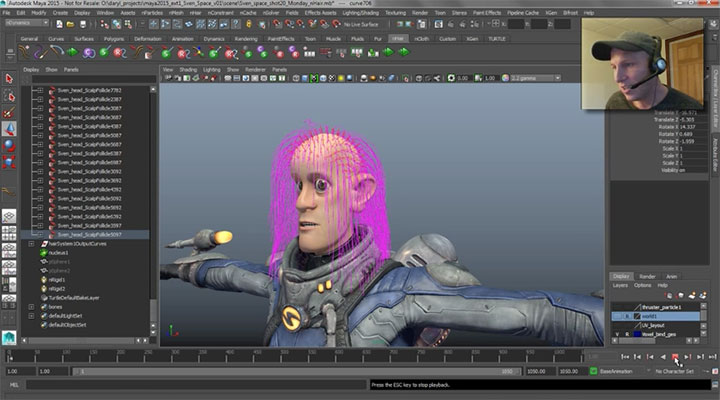Expand hairSystem1OutputCurves node

click(31, 244)
